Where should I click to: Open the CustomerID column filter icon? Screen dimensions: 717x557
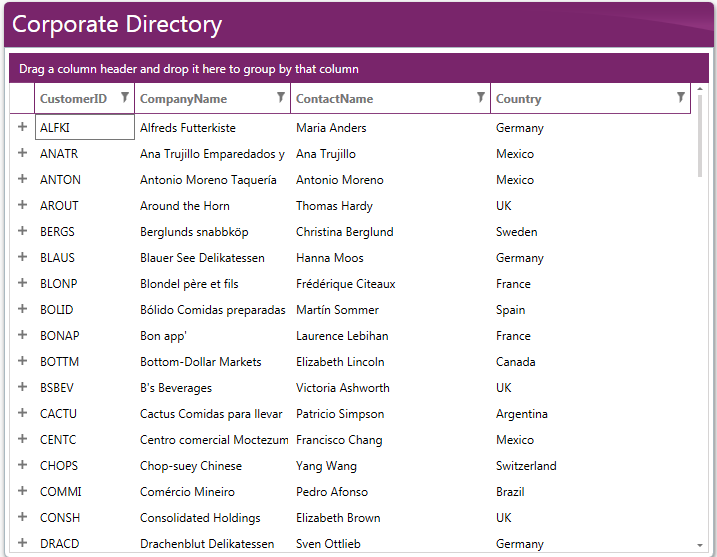(124, 98)
